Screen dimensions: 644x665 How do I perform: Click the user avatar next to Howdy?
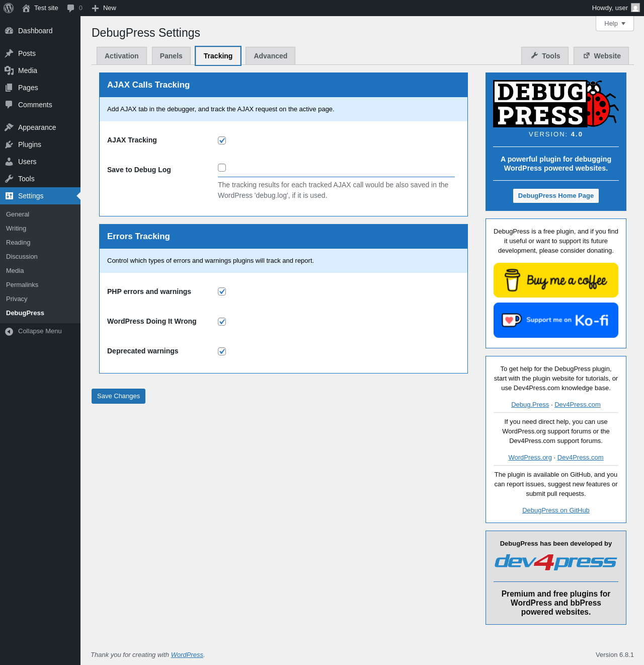pyautogui.click(x=635, y=8)
